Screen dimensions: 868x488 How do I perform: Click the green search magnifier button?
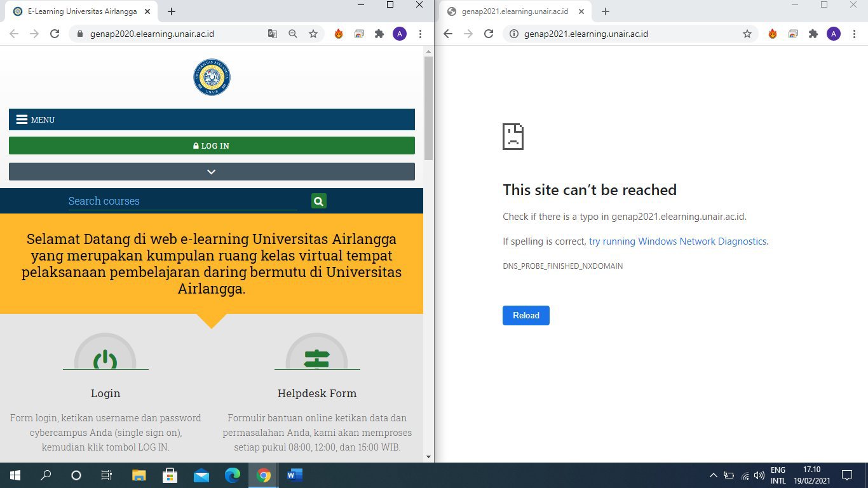point(319,201)
